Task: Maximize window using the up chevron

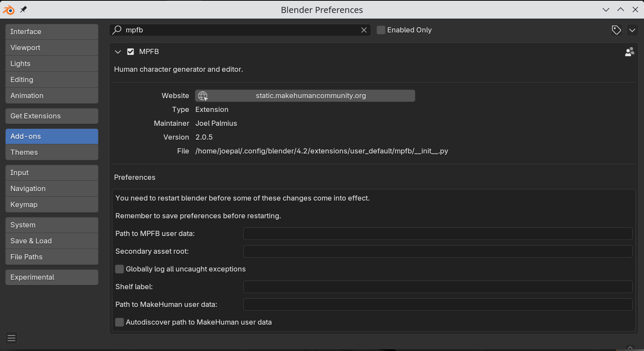Action: 621,10
